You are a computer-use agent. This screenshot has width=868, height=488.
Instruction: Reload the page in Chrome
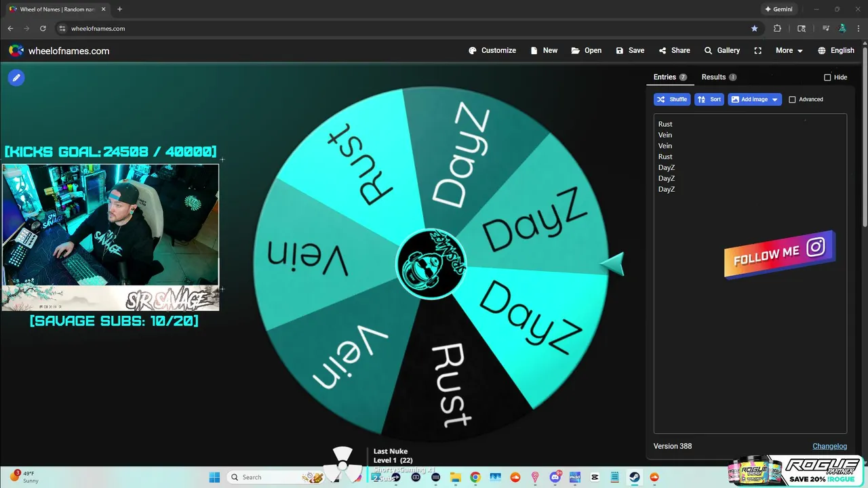tap(43, 28)
